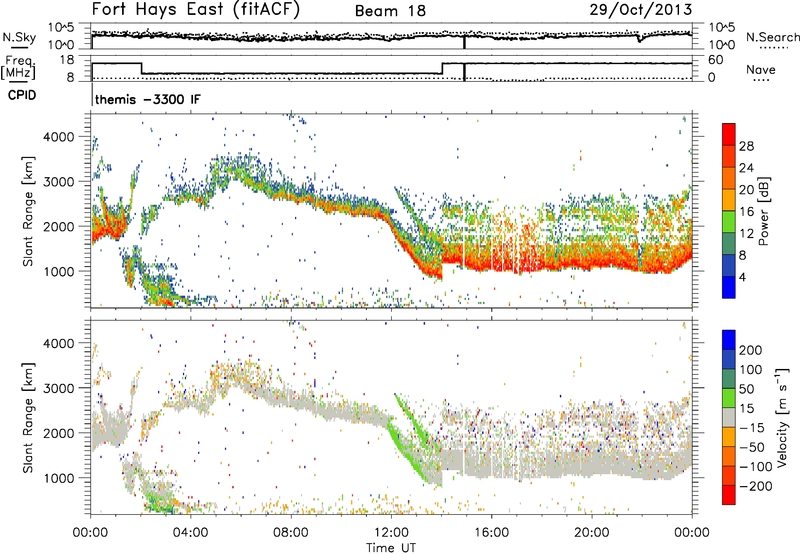The height and width of the screenshot is (554, 800).
Task: Select the 'Power [dB]' colorbar title
Action: [x=764, y=211]
